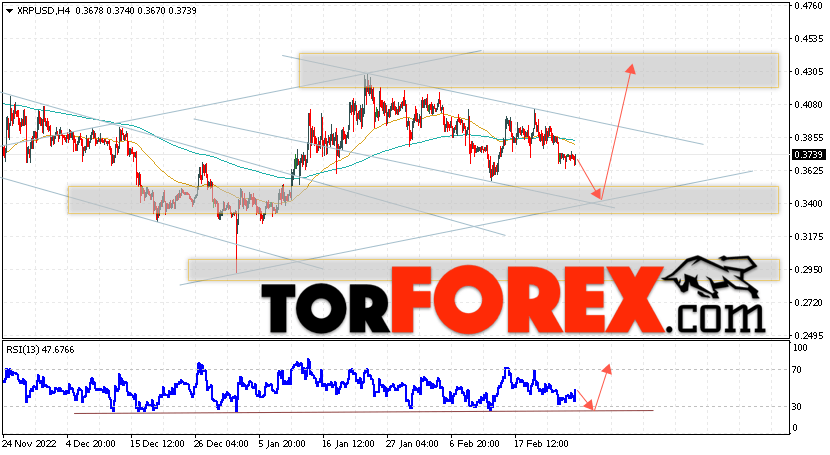
Task: Click the 0.4535 price axis label
Action: click(809, 39)
